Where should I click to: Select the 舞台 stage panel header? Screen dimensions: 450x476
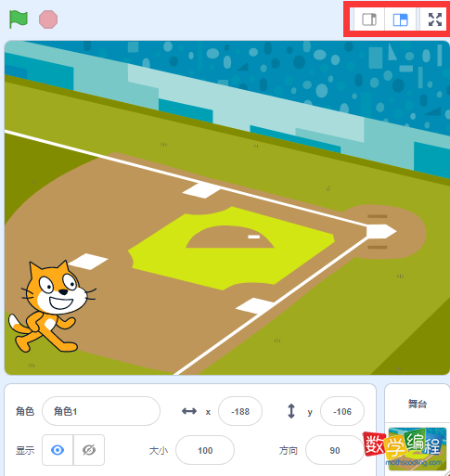click(x=418, y=404)
